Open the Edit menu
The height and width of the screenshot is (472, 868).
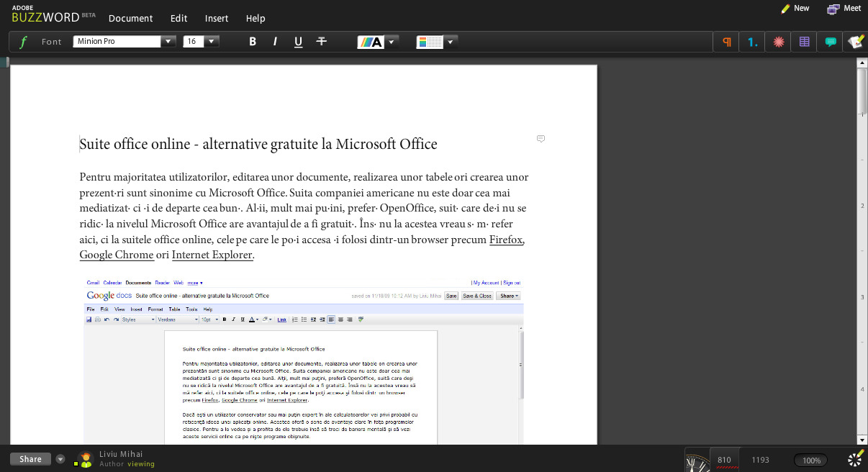point(179,18)
